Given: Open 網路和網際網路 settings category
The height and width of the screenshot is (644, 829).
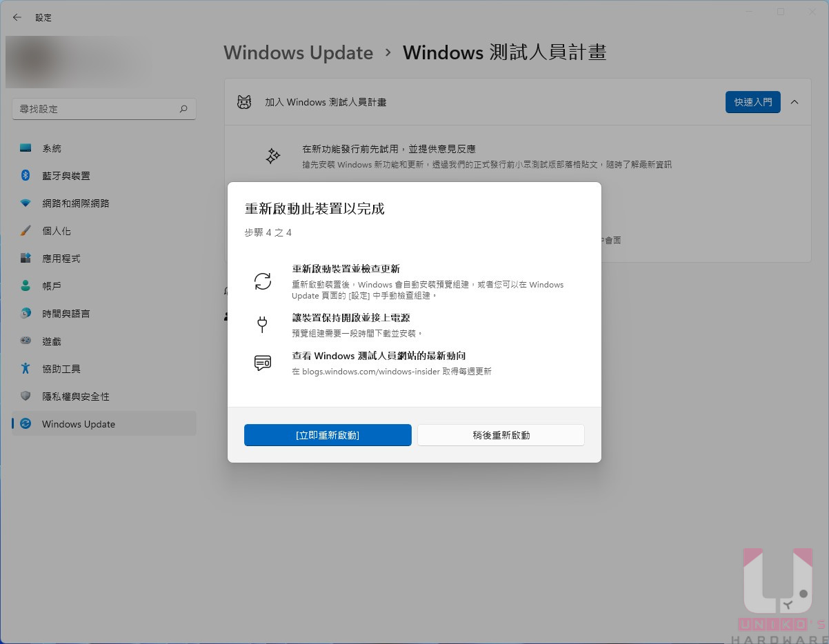Looking at the screenshot, I should pyautogui.click(x=104, y=203).
